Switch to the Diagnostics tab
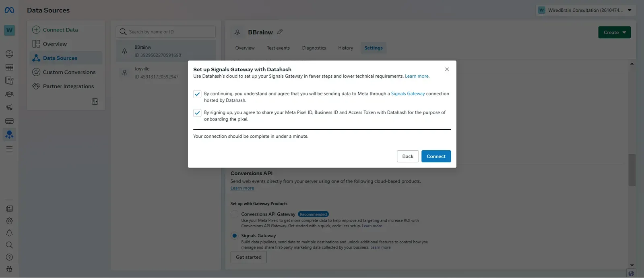 coord(314,48)
